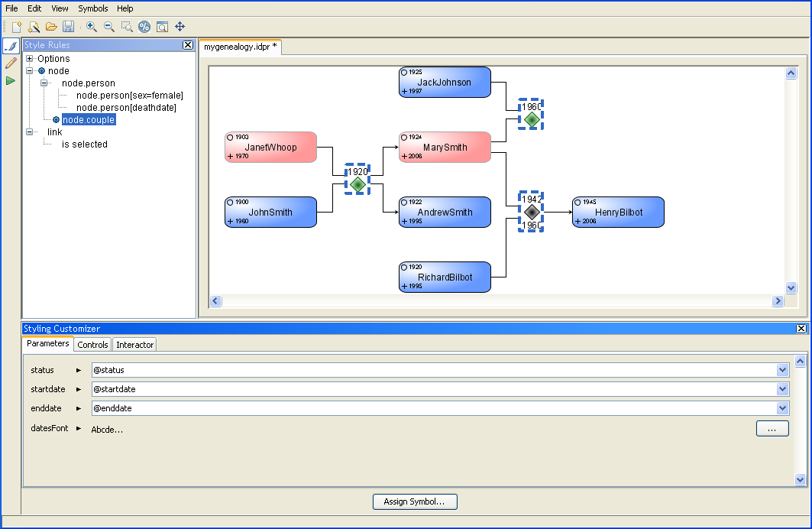Click the New document icon

[x=16, y=27]
